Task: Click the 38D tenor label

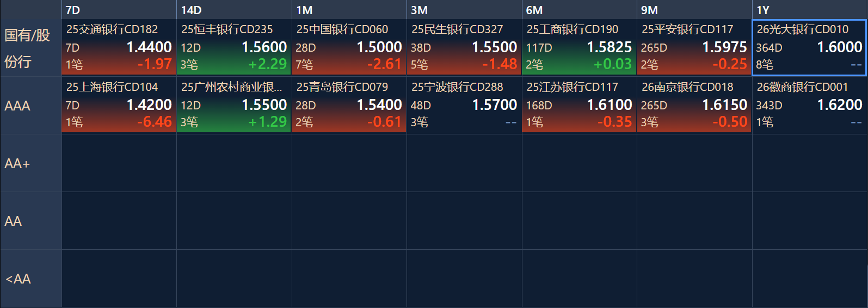Action: click(421, 48)
